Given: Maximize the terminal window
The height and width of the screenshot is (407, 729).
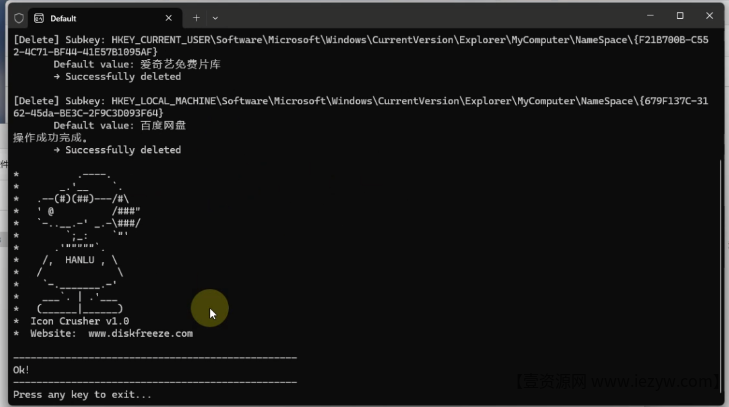Looking at the screenshot, I should point(680,16).
